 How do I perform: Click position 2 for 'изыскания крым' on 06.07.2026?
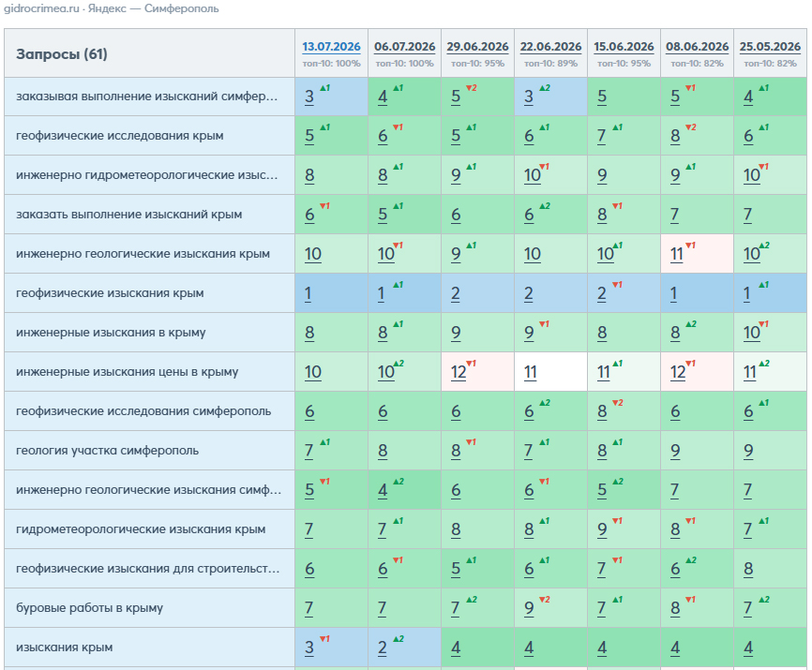(x=383, y=648)
